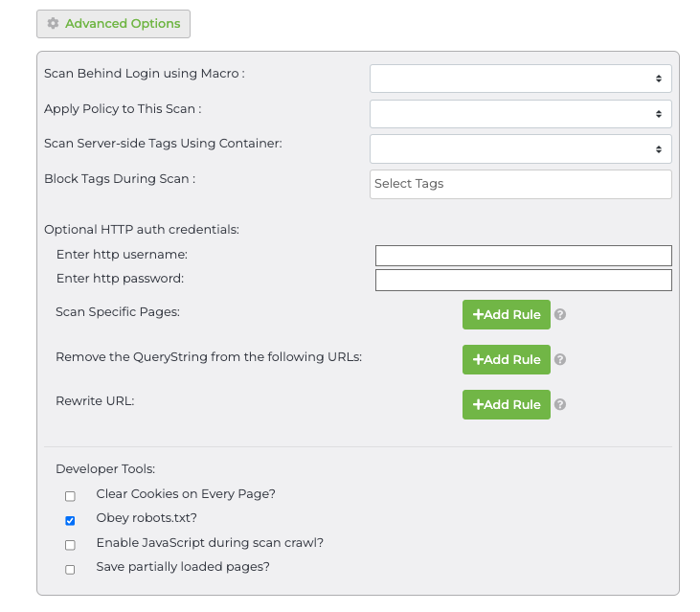Collapse the Advanced Options section
Screen dimensions: 700x612
113,24
